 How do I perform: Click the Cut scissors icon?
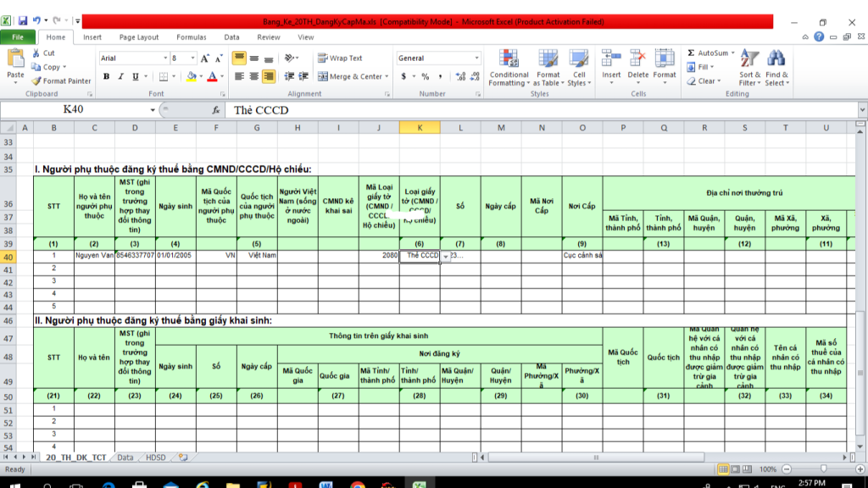coord(36,53)
